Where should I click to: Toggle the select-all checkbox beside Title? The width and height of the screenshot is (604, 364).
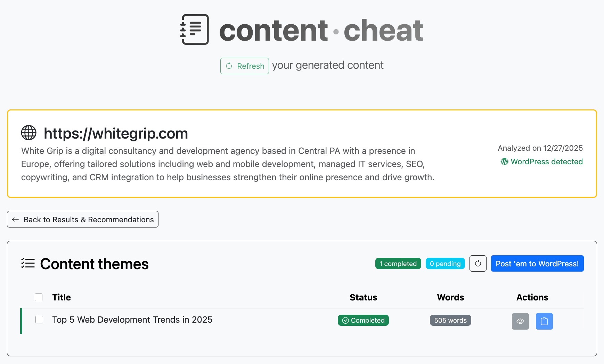pos(39,297)
